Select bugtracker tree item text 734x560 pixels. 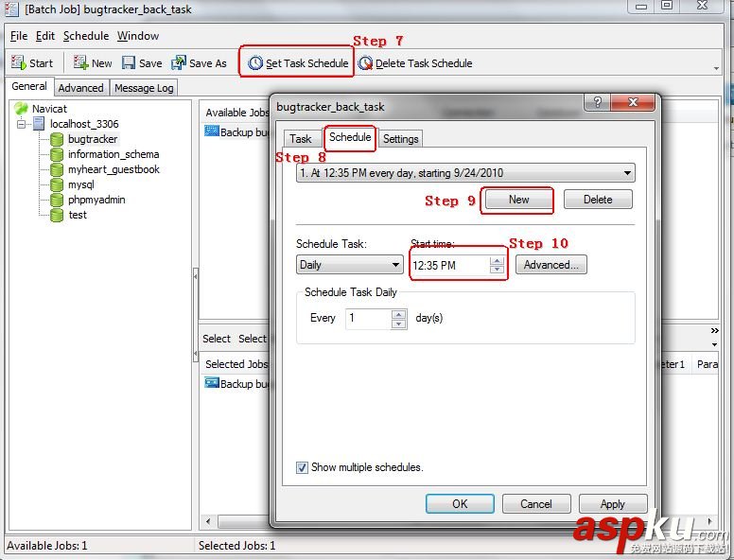tap(93, 139)
